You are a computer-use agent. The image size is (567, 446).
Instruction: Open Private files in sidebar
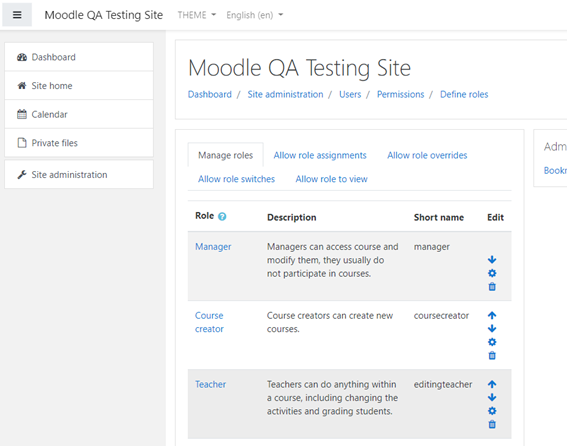79,143
